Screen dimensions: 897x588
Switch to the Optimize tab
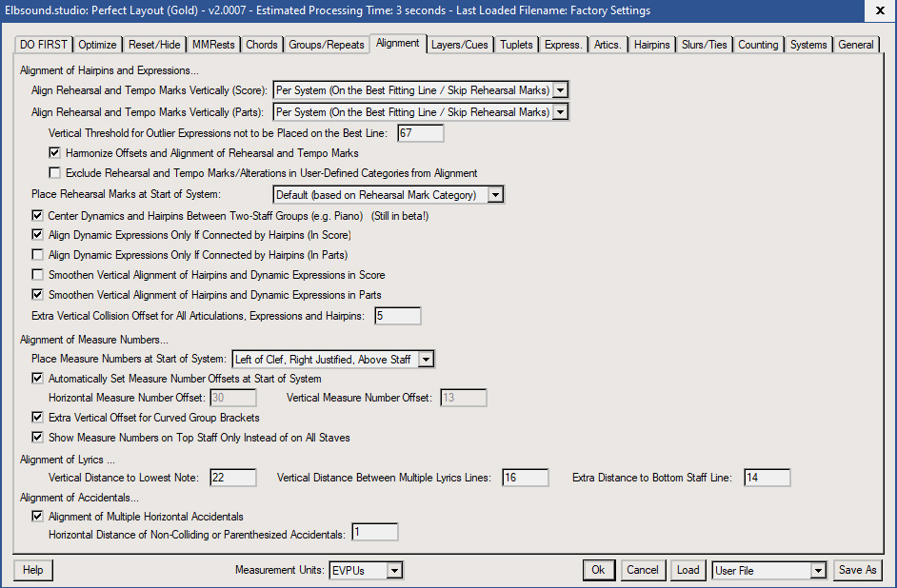coord(97,45)
